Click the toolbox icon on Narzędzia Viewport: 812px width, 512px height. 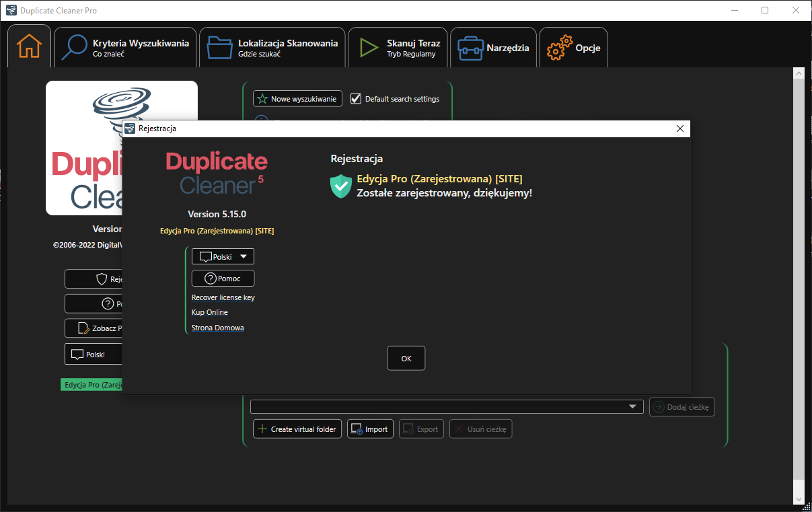pos(470,48)
